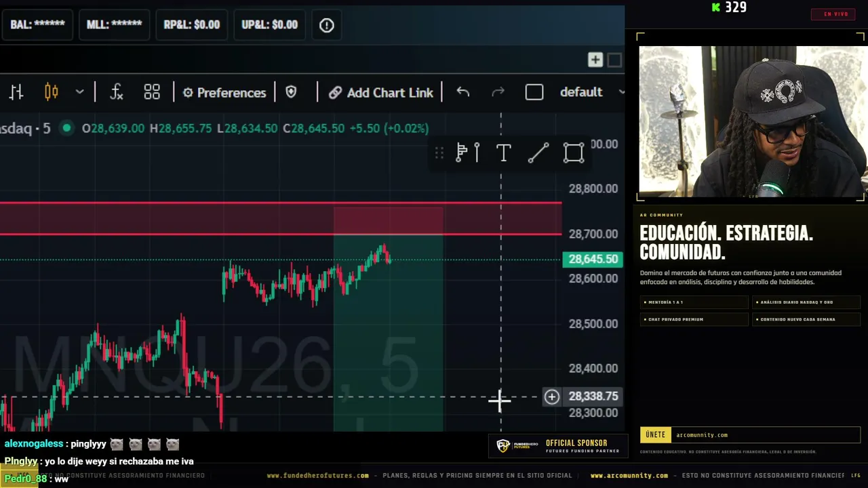Add a new panel with plus icon

[595, 60]
